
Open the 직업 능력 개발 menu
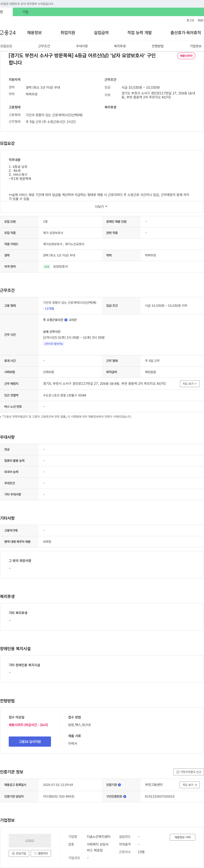tap(139, 33)
